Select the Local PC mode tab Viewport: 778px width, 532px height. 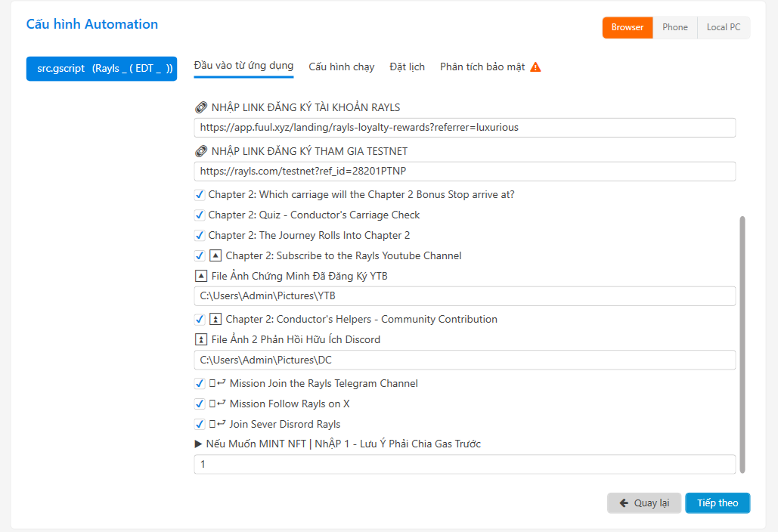[724, 27]
